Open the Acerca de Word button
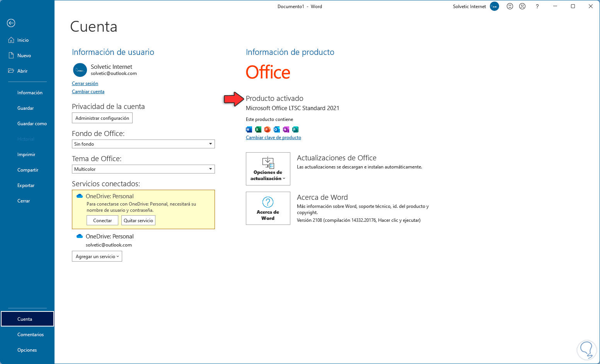Screen dimensions: 600x364 [x=268, y=208]
